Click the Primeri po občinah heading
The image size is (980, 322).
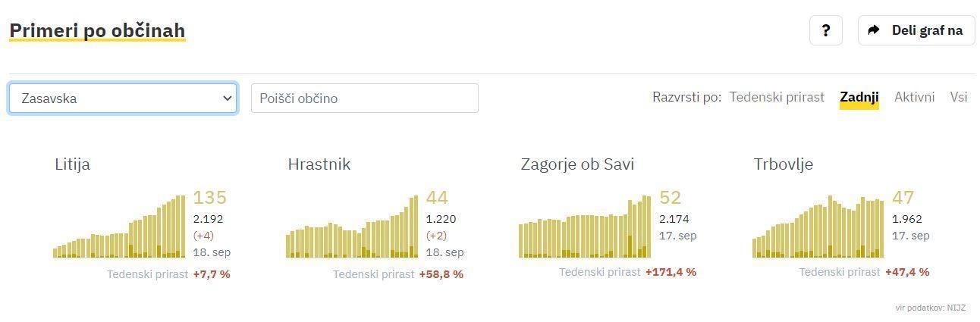tap(97, 30)
